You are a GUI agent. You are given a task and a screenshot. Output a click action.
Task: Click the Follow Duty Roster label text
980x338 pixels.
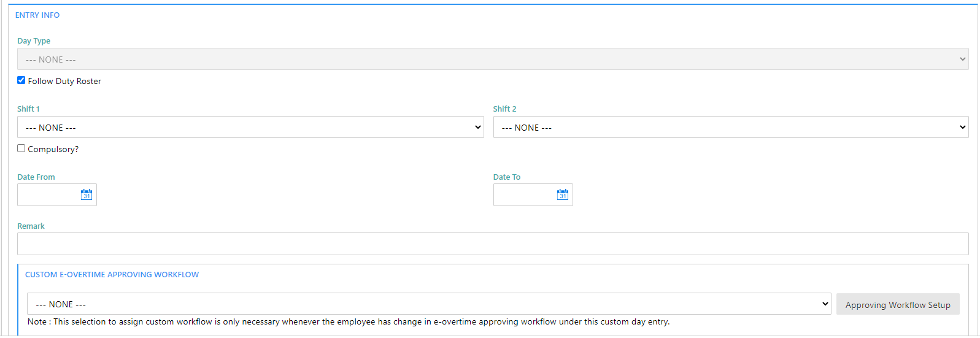pos(64,81)
